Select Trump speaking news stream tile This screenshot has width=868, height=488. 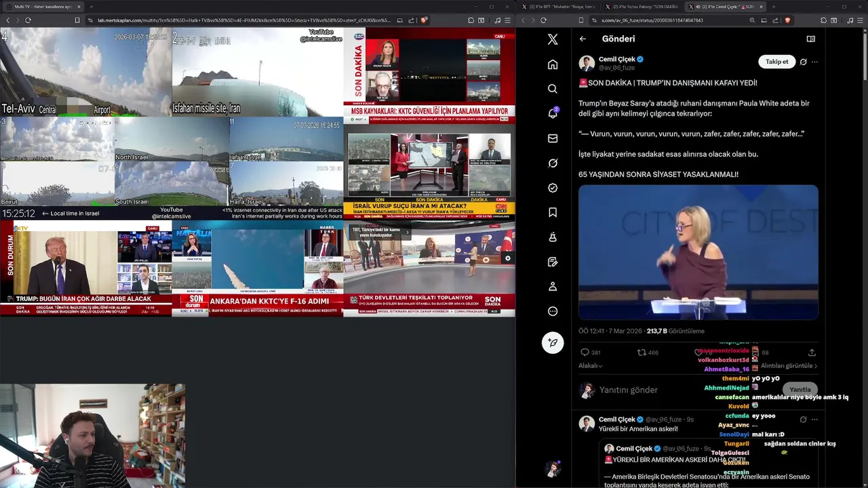tap(85, 268)
